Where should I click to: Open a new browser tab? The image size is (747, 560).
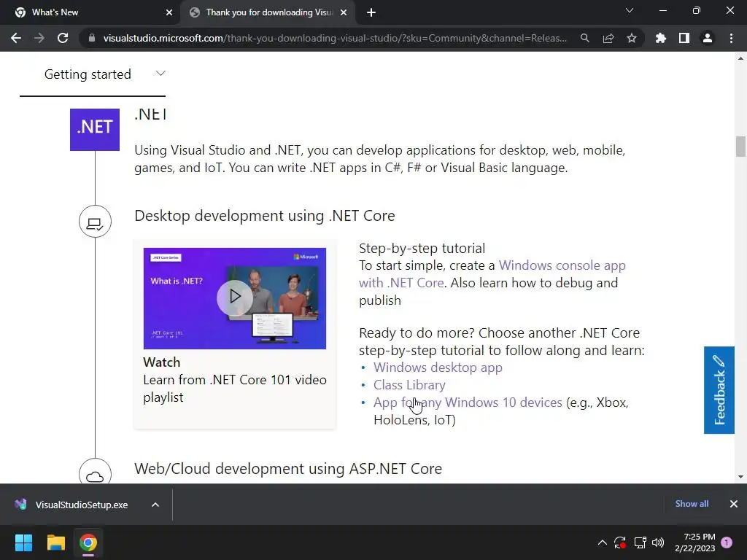pos(371,12)
